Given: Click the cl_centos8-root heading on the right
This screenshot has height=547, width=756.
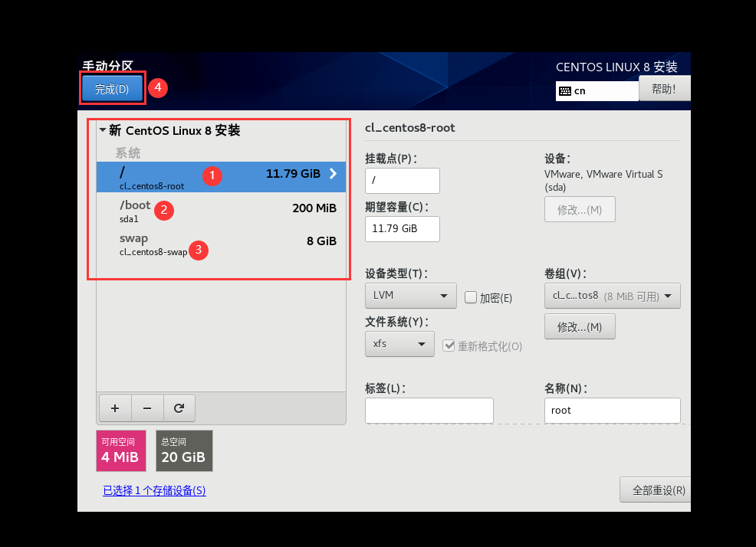Looking at the screenshot, I should click(x=410, y=128).
